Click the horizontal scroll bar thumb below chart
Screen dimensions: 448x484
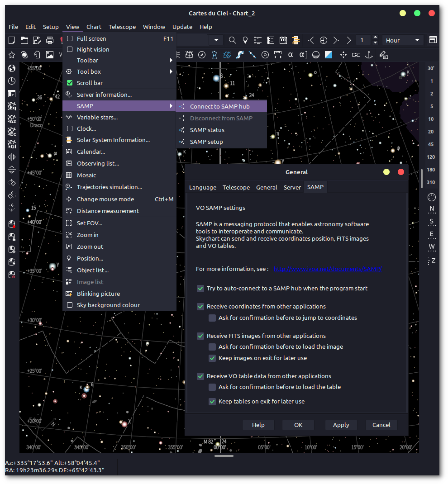tap(224, 456)
